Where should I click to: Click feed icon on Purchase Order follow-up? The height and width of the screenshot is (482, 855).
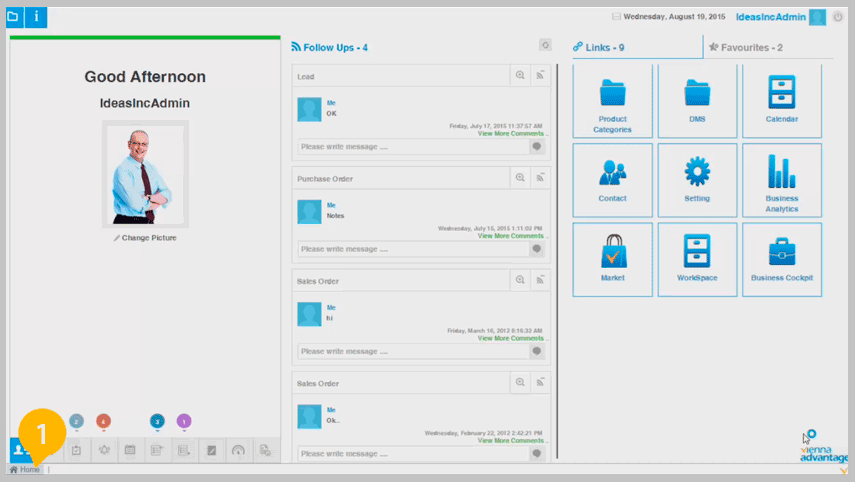[x=540, y=178]
